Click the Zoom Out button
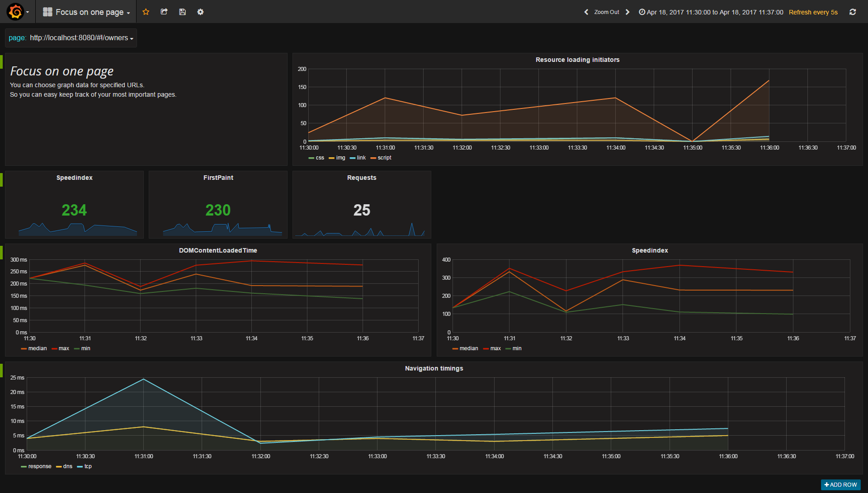Image resolution: width=868 pixels, height=493 pixels. click(606, 12)
